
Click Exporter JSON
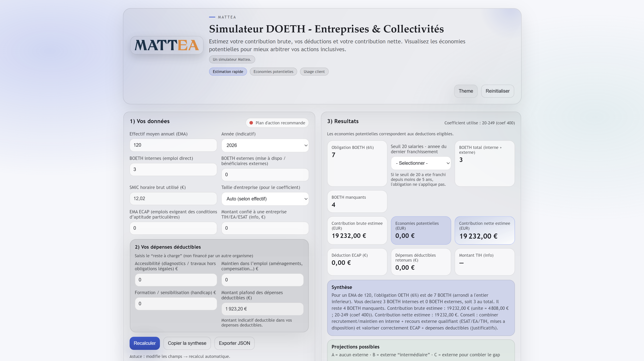234,343
